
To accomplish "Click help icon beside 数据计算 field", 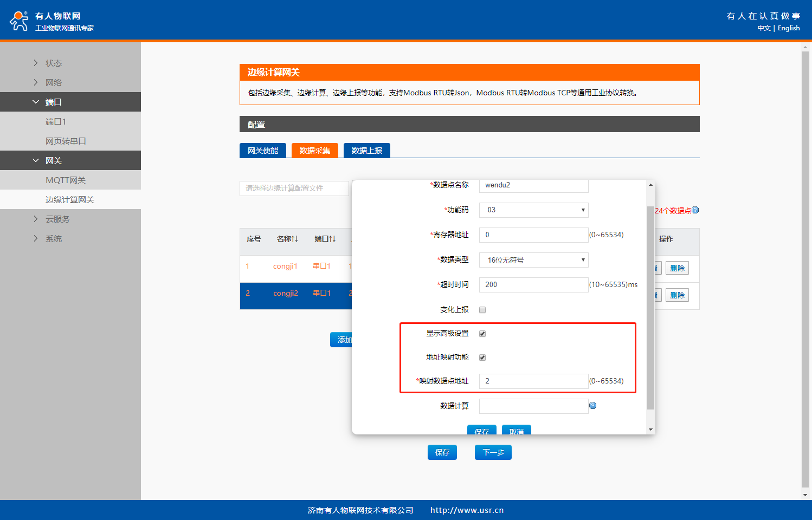I will pos(592,406).
